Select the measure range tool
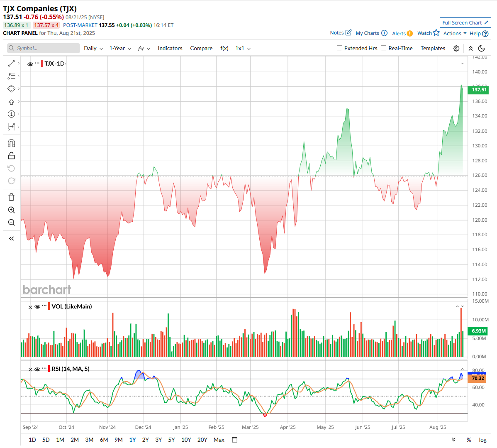 pos(12,127)
